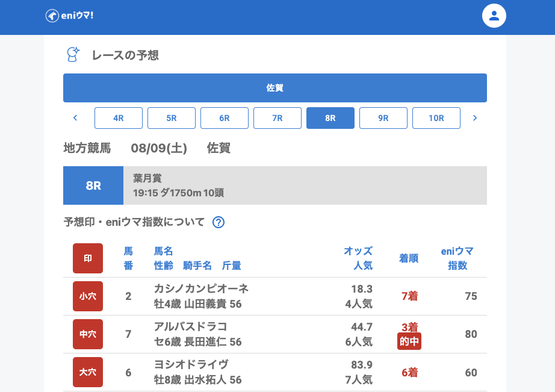Screen dimensions: 555x392
Task: Click horse name カシノカンピオーネ
Action: (201, 288)
